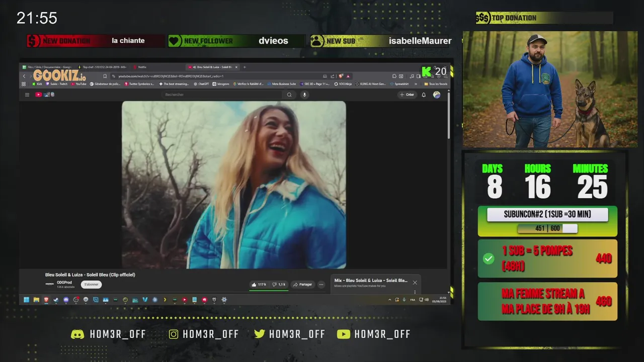Open the browser extensions puzzle icon
Screen dimensions: 644x362
tap(394, 76)
